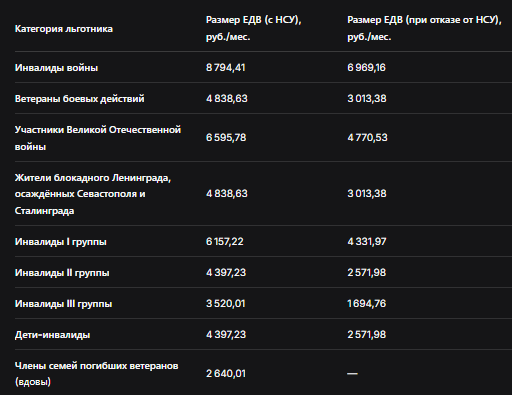The image size is (512, 395).
Task: Click the "Размер ЕДВ (с НСУ)" column header
Action: tap(254, 28)
